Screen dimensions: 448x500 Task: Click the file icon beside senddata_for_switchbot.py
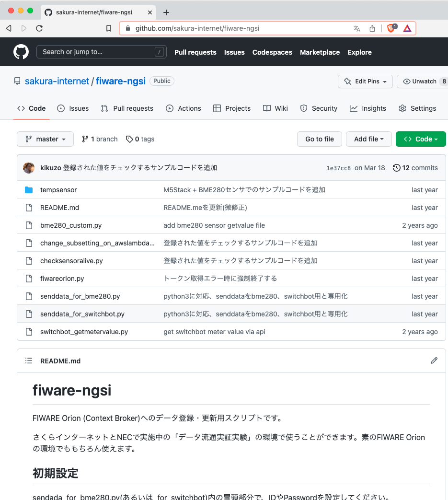point(29,314)
